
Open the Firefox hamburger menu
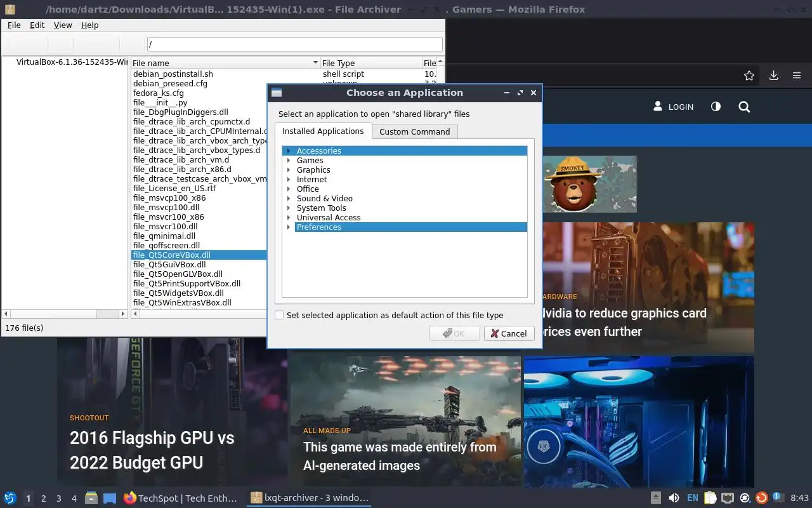(x=797, y=76)
